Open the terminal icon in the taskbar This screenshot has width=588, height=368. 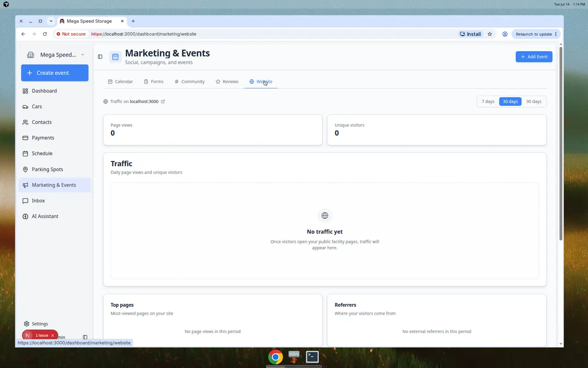[312, 356]
